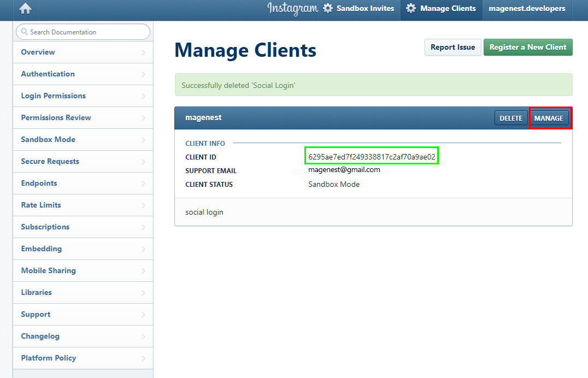The width and height of the screenshot is (588, 378).
Task: Click the Instagram logo in header
Action: click(292, 9)
